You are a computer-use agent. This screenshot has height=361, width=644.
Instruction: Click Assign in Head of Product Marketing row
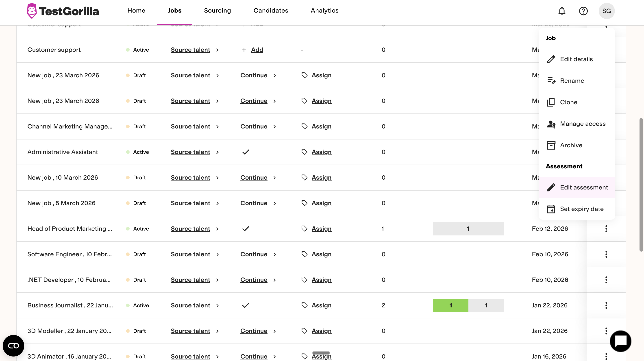321,228
